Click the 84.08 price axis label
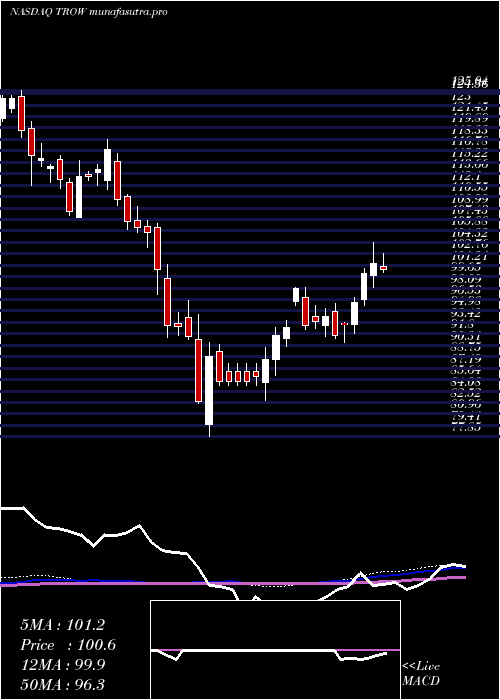This screenshot has height=700, width=500. click(x=468, y=383)
